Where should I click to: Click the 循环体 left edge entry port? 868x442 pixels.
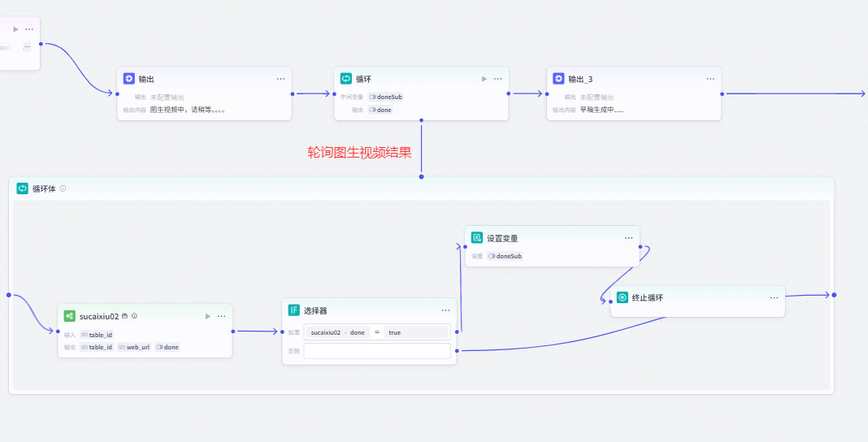point(9,295)
